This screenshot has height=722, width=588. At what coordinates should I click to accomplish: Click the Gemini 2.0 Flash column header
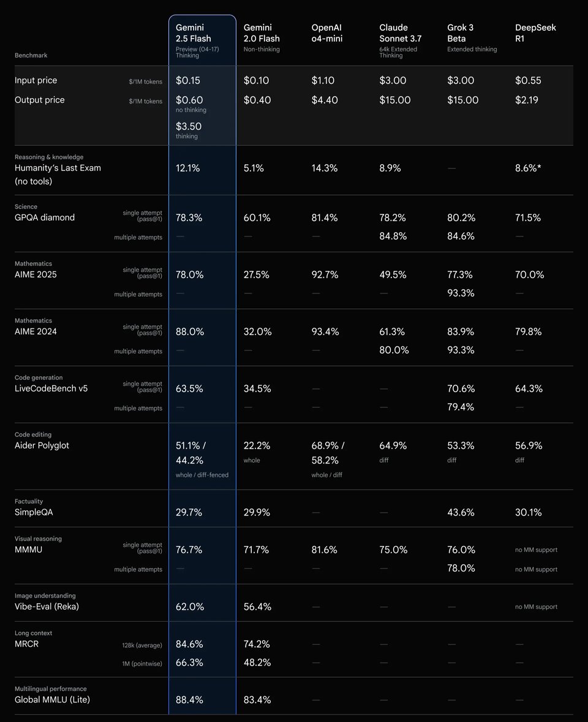coord(262,32)
